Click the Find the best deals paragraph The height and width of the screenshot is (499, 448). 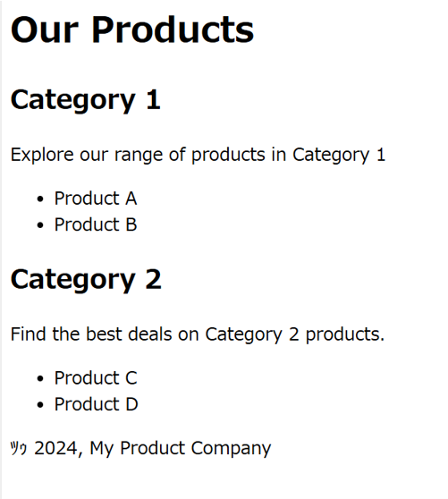click(x=198, y=334)
